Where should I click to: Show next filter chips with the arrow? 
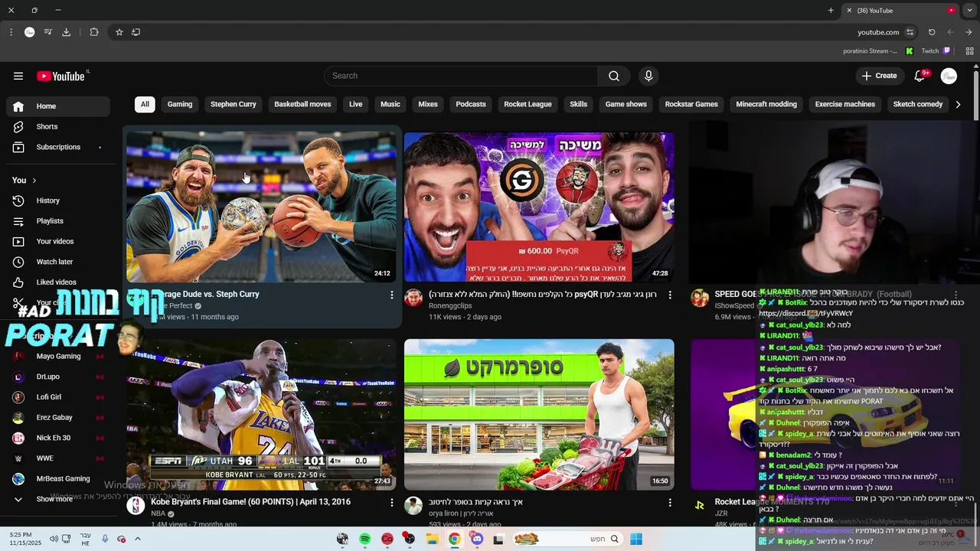[958, 104]
